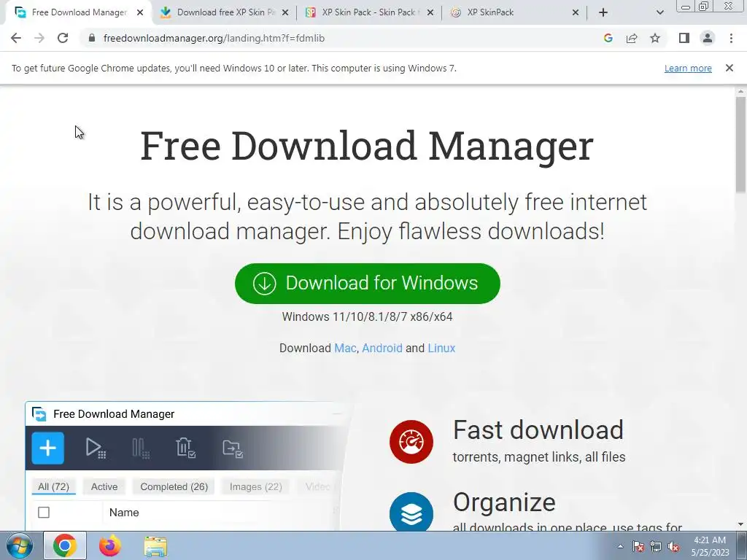Reload the current page
Screen dimensions: 747x560
[x=63, y=38]
